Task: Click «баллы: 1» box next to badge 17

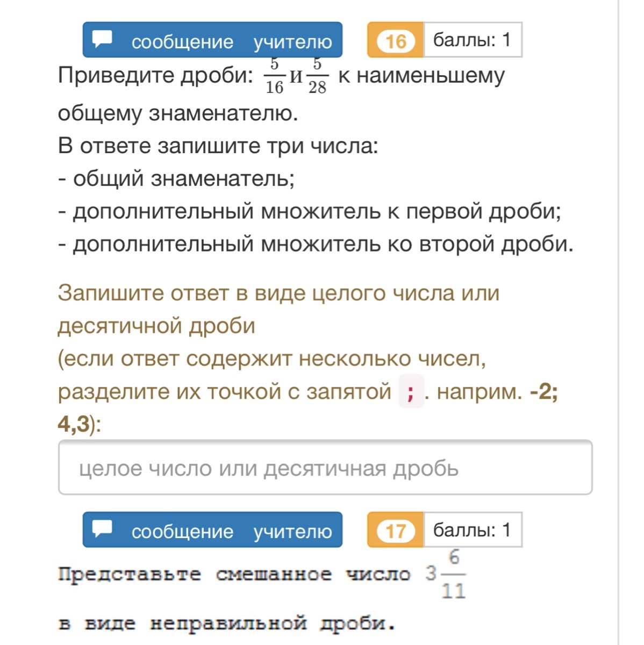Action: 473,529
